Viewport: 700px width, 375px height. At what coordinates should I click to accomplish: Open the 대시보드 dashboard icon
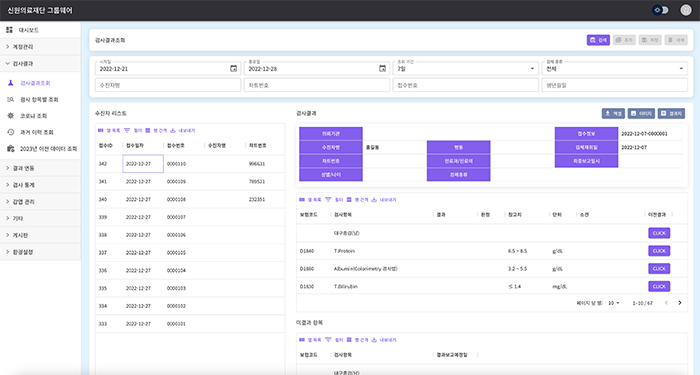coord(9,30)
